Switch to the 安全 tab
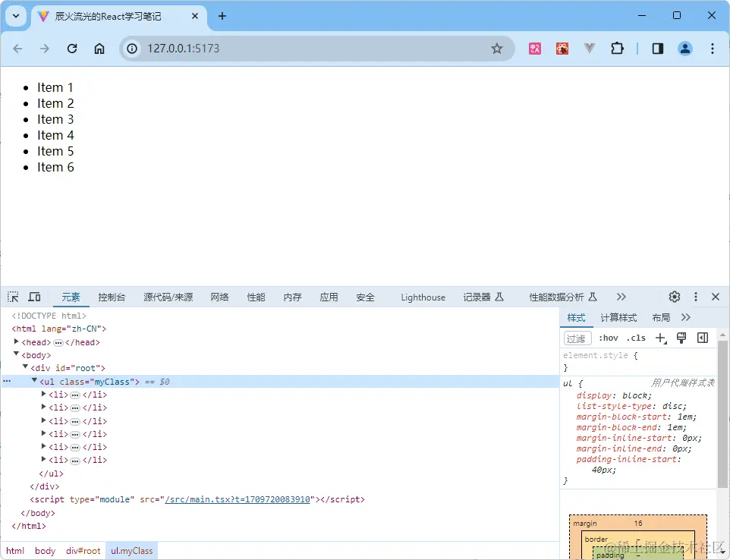This screenshot has height=560, width=730. coord(365,297)
